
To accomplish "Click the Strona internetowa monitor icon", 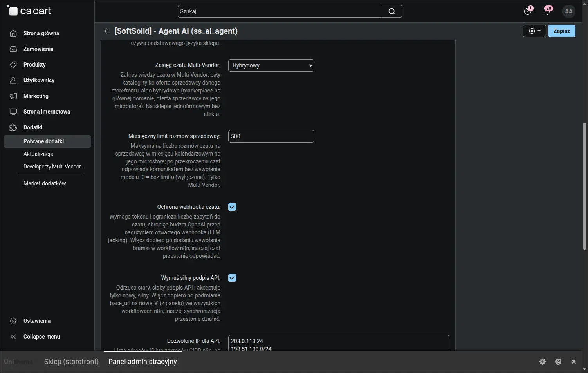I will click(13, 112).
